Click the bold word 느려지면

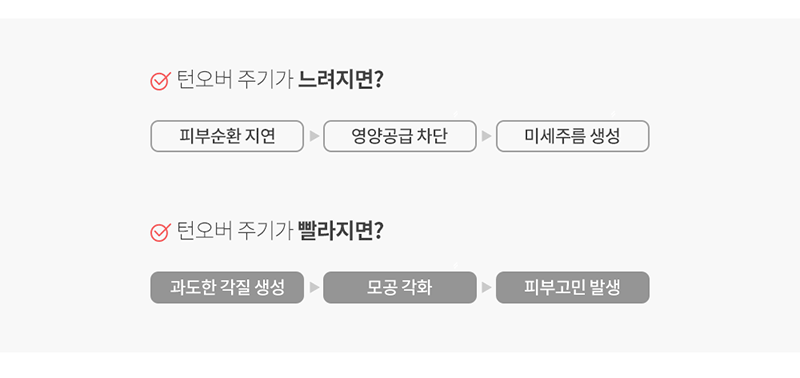click(336, 80)
